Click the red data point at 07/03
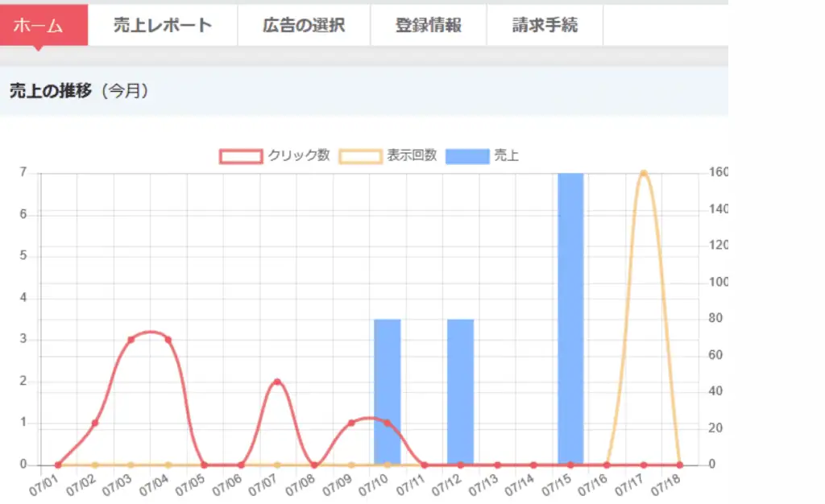Image resolution: width=825 pixels, height=504 pixels. 131,340
